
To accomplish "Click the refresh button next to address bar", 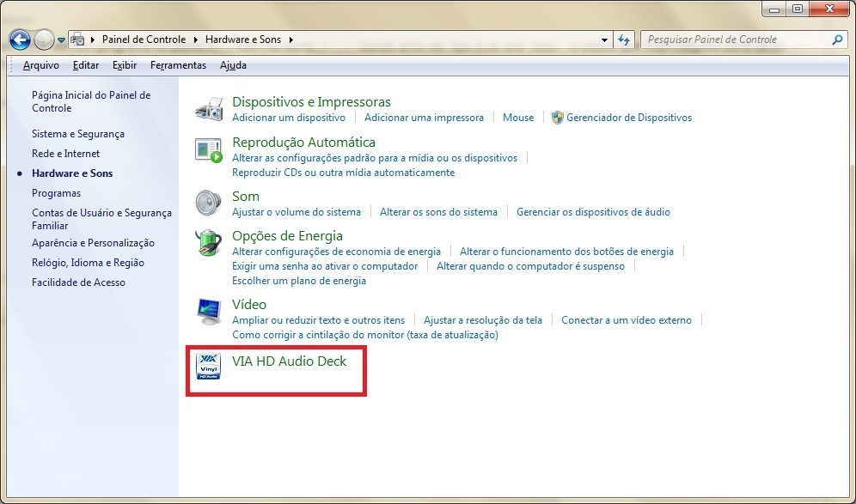I will [624, 39].
